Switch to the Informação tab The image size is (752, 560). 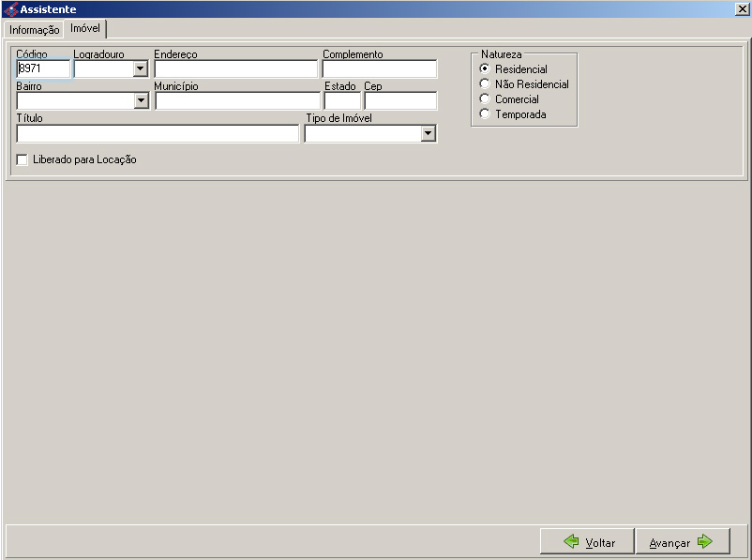35,30
